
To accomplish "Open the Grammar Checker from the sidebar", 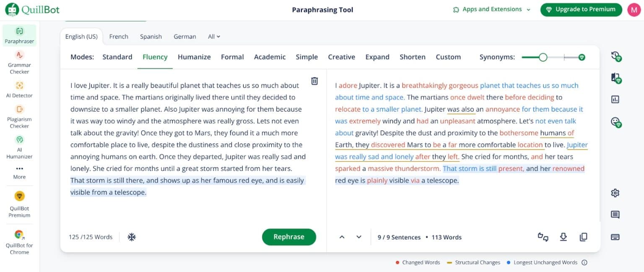I will 19,62.
